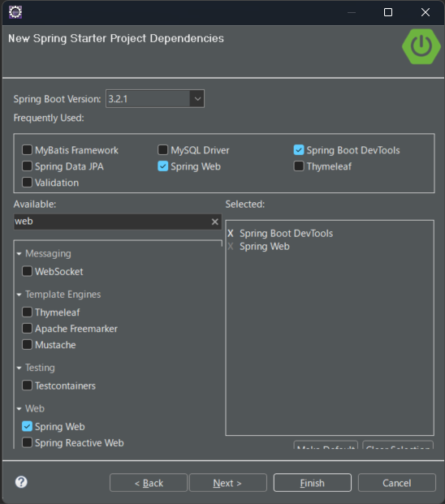Check Thymeleaf under Template Engines
445x504 pixels.
[27, 312]
